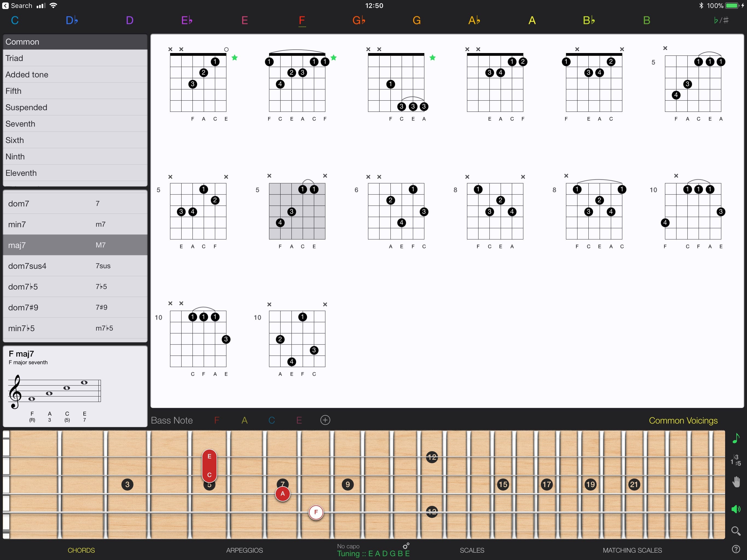
Task: Switch fretboard labels to intervals (1 b3 #5)
Action: 736,460
